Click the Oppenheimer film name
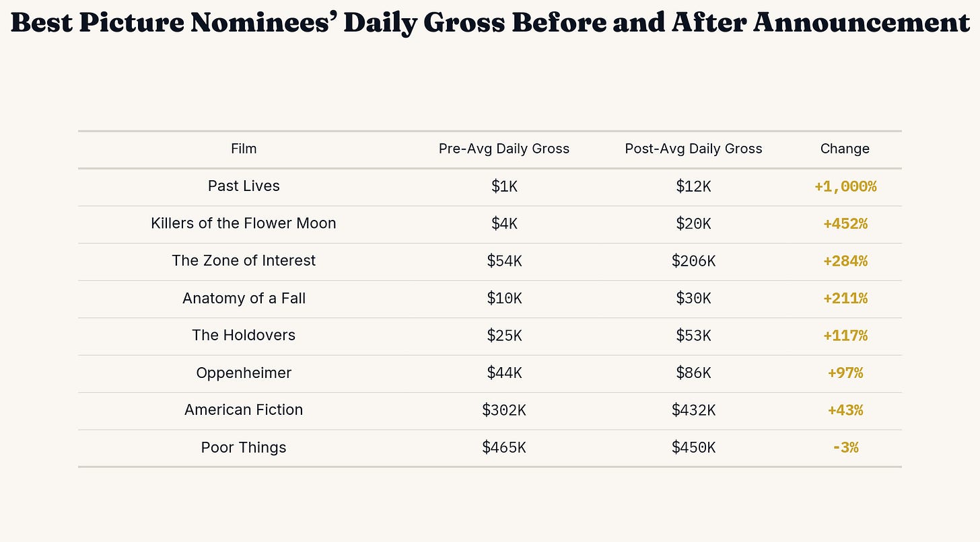Screen dimensions: 980x542 click(x=244, y=373)
